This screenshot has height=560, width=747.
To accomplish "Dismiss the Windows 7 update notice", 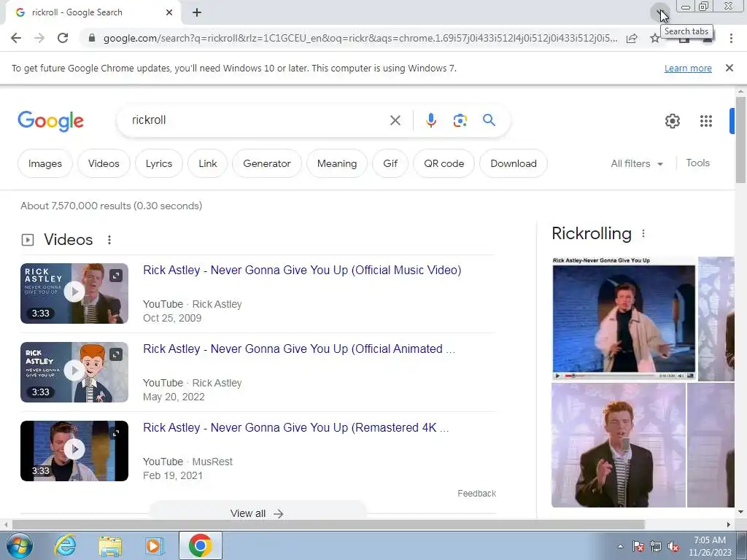I will pos(729,68).
